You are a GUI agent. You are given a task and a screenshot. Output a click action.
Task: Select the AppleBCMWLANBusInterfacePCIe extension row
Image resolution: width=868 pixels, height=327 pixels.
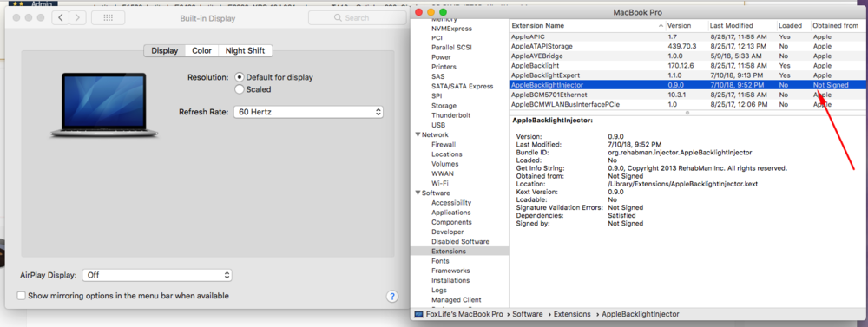[x=688, y=105]
